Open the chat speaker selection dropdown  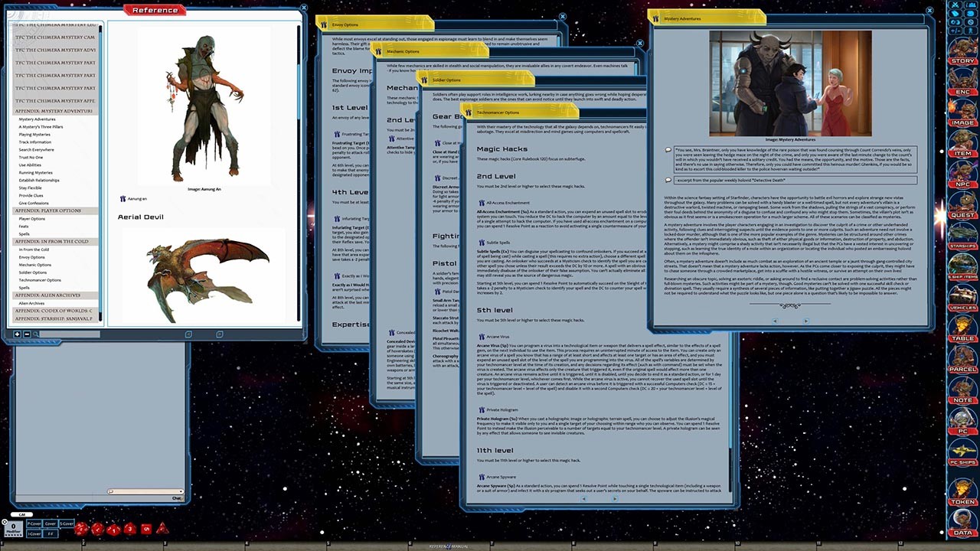pos(21,514)
